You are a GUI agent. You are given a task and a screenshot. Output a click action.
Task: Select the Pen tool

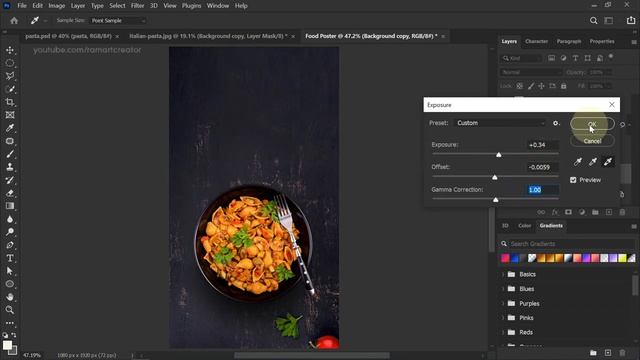(x=10, y=245)
